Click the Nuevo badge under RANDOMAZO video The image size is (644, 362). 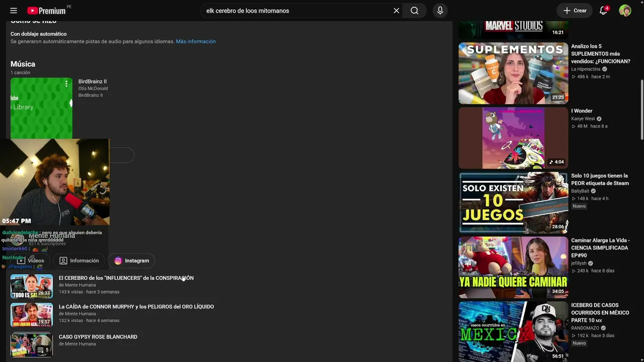tap(579, 343)
